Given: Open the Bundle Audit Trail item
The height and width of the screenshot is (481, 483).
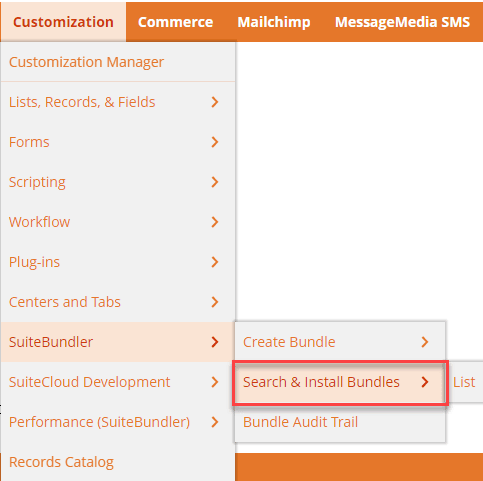Looking at the screenshot, I should coord(340,422).
